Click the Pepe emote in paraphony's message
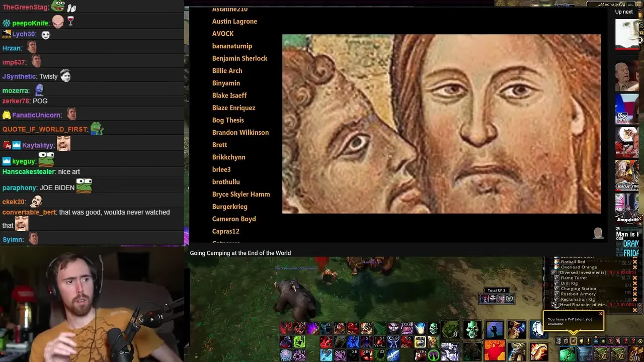 coord(84,186)
